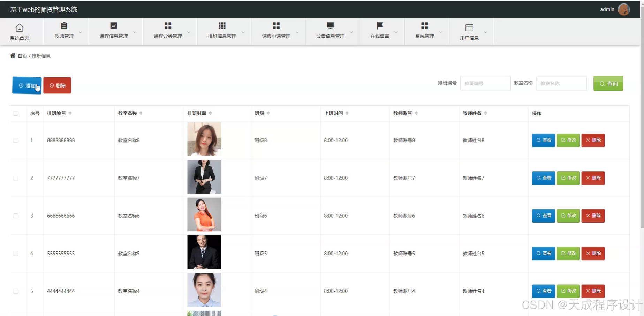Click the red 删除 button beside 添加
The image size is (644, 316).
click(57, 85)
